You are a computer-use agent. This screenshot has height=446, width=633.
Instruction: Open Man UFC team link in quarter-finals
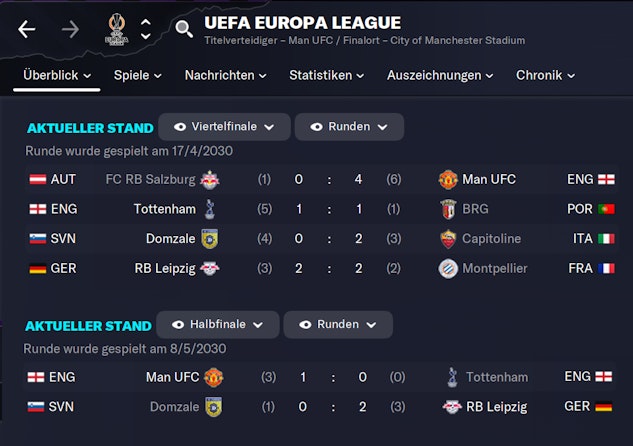point(490,180)
